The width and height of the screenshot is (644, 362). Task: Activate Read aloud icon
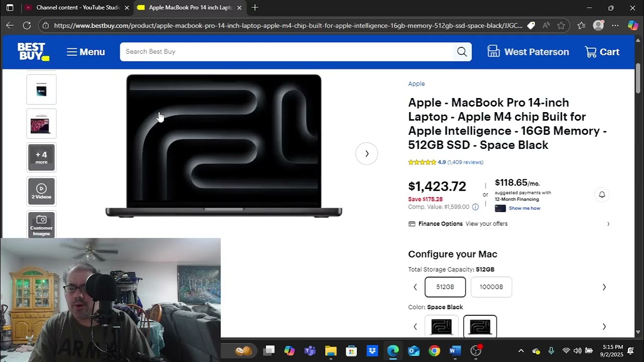pos(546,25)
